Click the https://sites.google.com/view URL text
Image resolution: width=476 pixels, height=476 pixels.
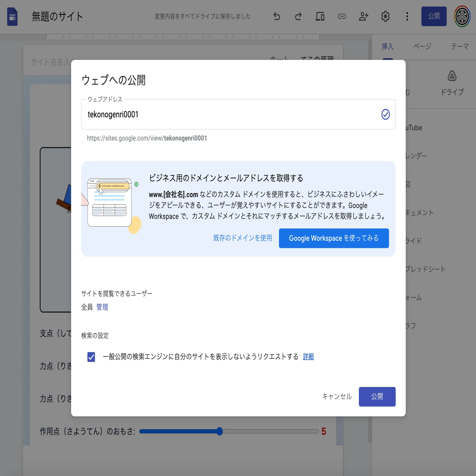tap(147, 138)
